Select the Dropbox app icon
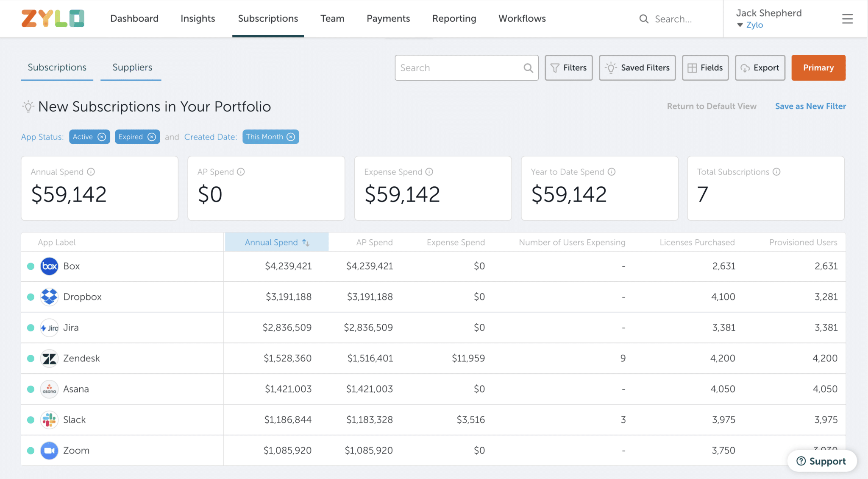This screenshot has width=868, height=479. pos(49,297)
